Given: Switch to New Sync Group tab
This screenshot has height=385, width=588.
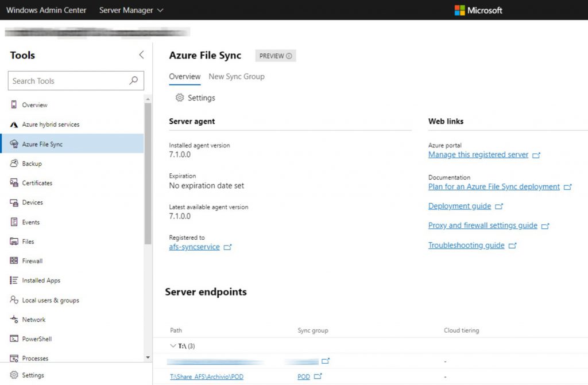Looking at the screenshot, I should [x=237, y=76].
